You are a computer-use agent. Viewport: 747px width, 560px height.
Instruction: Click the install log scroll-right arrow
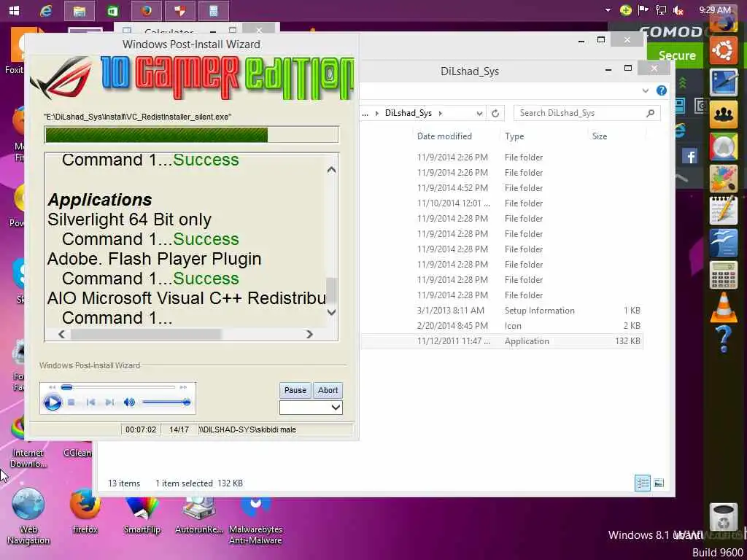pos(309,334)
